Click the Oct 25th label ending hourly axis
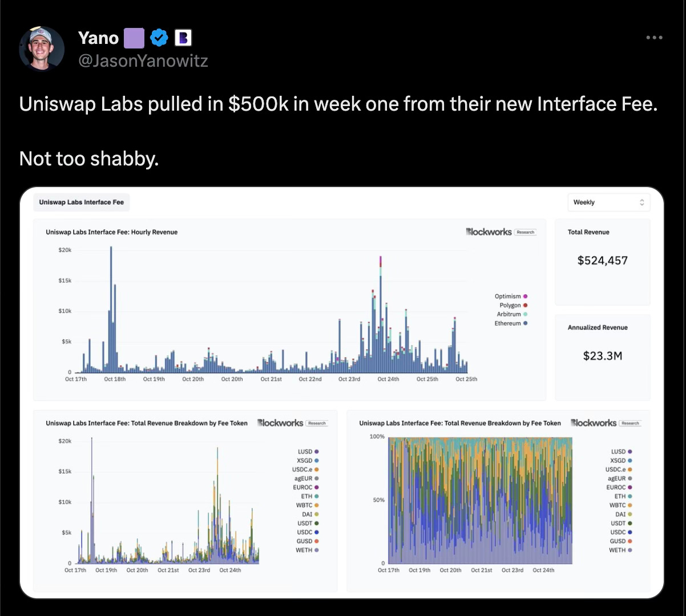686x616 pixels. pos(466,379)
